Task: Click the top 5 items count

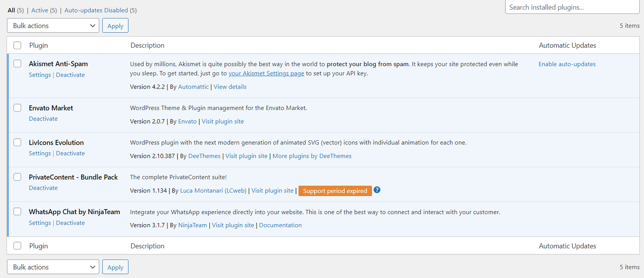Action: [629, 26]
